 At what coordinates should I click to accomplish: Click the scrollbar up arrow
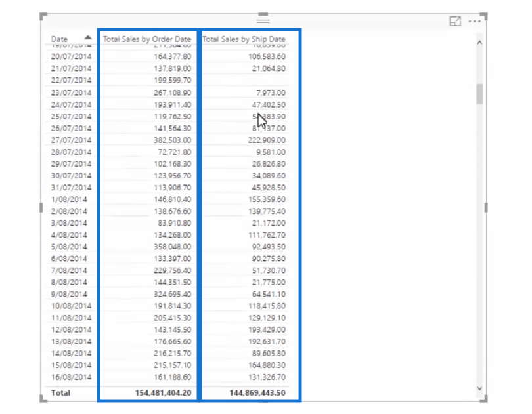pyautogui.click(x=479, y=43)
